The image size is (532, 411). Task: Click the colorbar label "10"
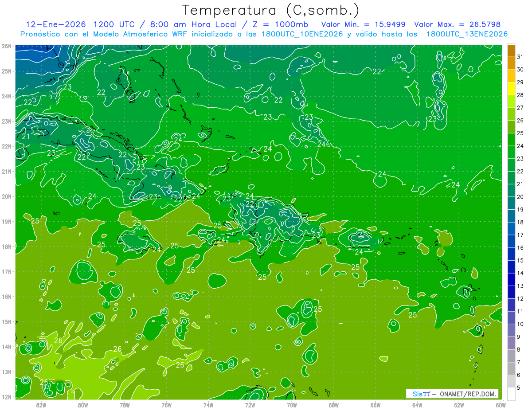coord(520,324)
